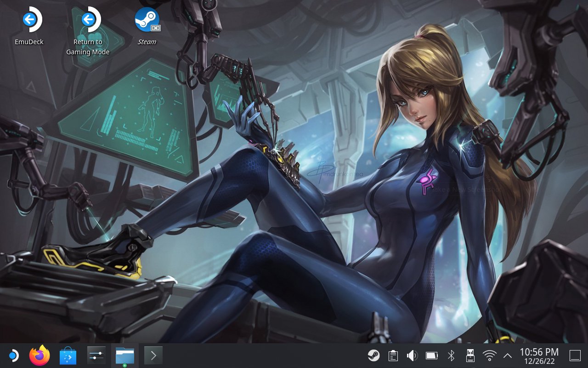Open the audio volume control
This screenshot has height=368, width=588.
[412, 356]
